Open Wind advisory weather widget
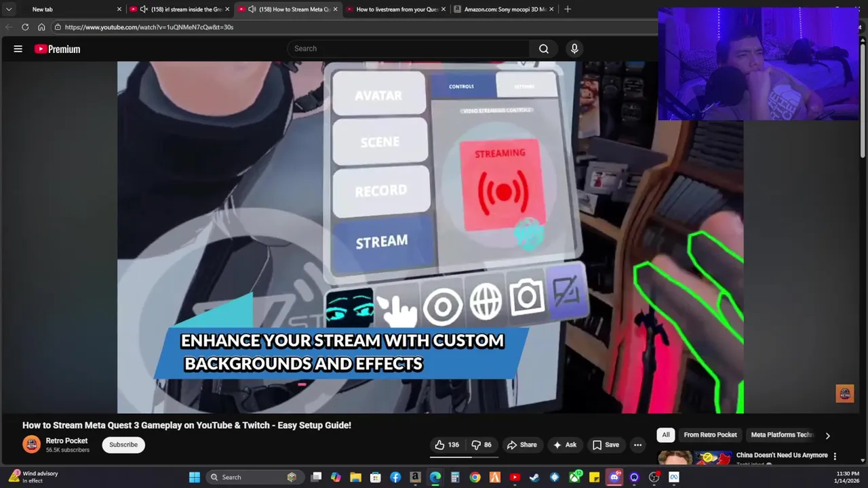Viewport: 868px width, 488px height. pyautogui.click(x=33, y=476)
